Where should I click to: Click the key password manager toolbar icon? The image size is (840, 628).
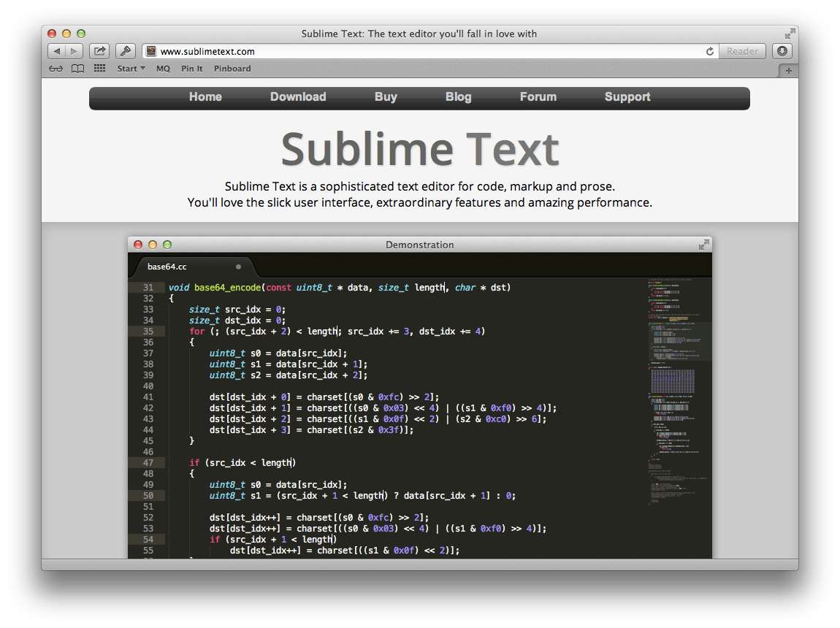click(x=126, y=51)
